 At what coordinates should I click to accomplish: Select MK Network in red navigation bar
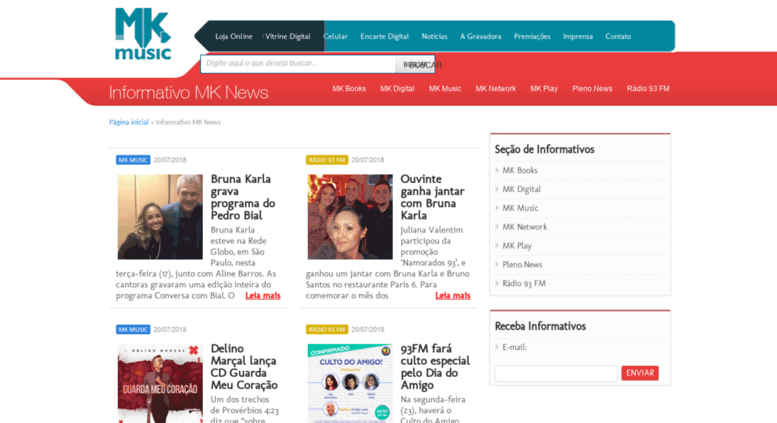496,89
